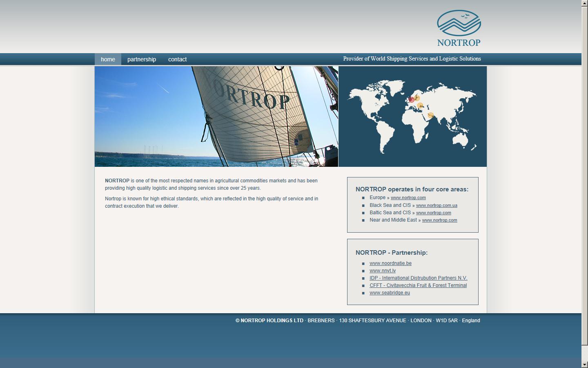Screen dimensions: 588x368
Task: Switch to the partnership page
Action: [141, 59]
